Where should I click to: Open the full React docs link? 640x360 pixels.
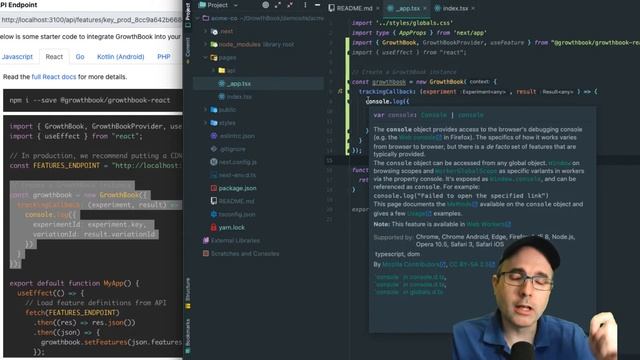[x=54, y=77]
